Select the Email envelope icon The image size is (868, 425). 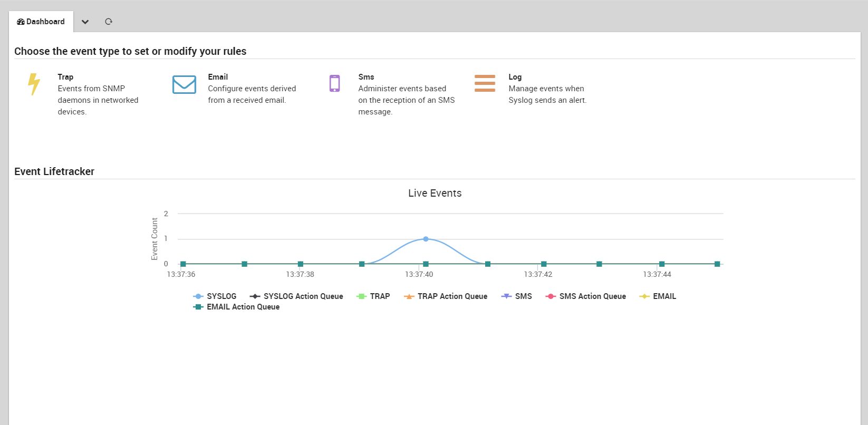[x=184, y=84]
